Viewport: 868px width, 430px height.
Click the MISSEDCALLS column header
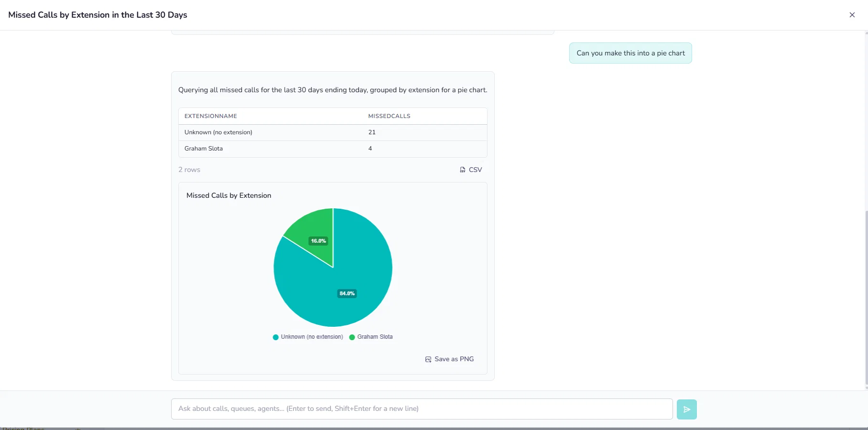point(389,116)
